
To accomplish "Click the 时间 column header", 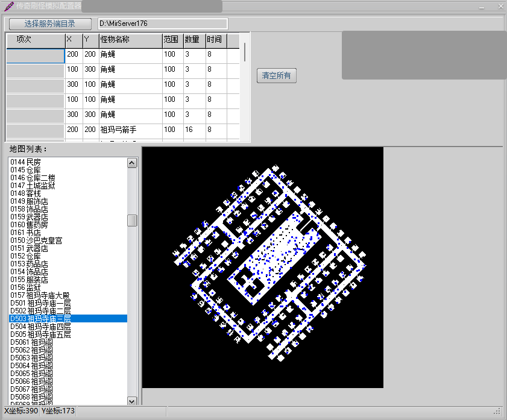I will 216,40.
